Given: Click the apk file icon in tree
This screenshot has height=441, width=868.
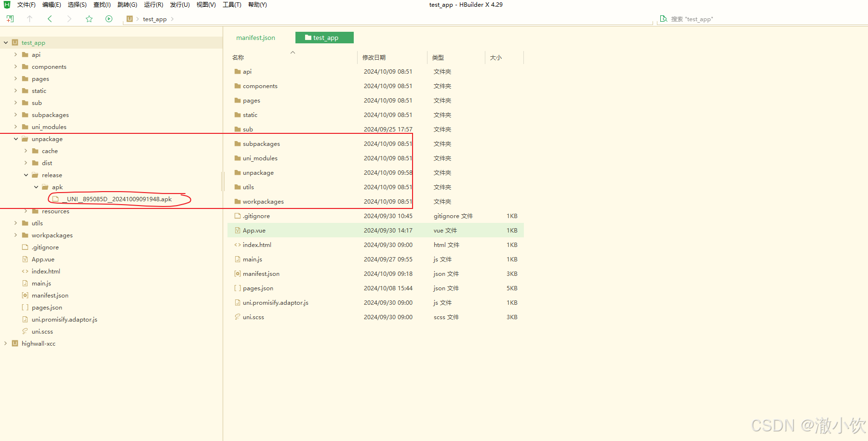Looking at the screenshot, I should 55,199.
